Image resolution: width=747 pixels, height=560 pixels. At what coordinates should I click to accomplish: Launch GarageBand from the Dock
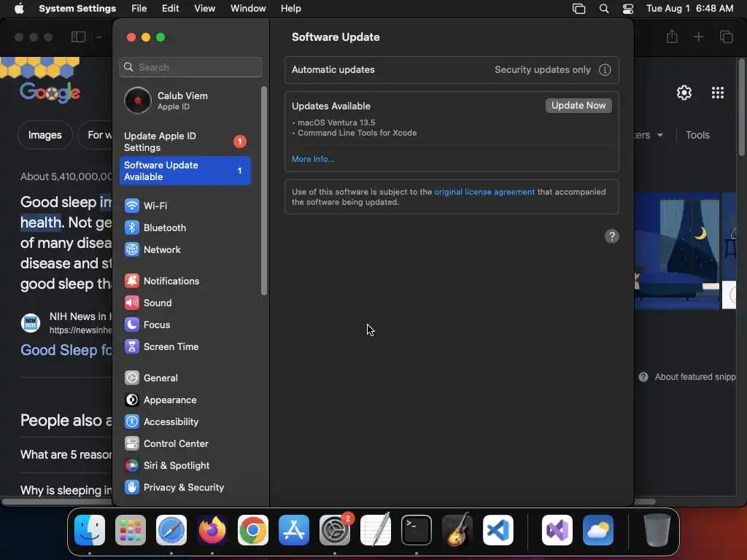click(x=457, y=530)
